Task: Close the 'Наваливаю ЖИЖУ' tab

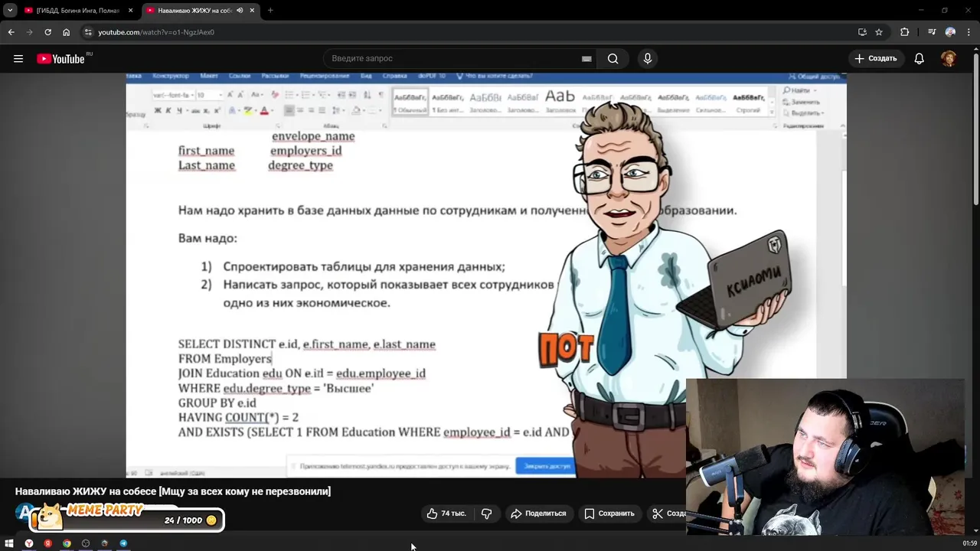Action: click(x=252, y=11)
